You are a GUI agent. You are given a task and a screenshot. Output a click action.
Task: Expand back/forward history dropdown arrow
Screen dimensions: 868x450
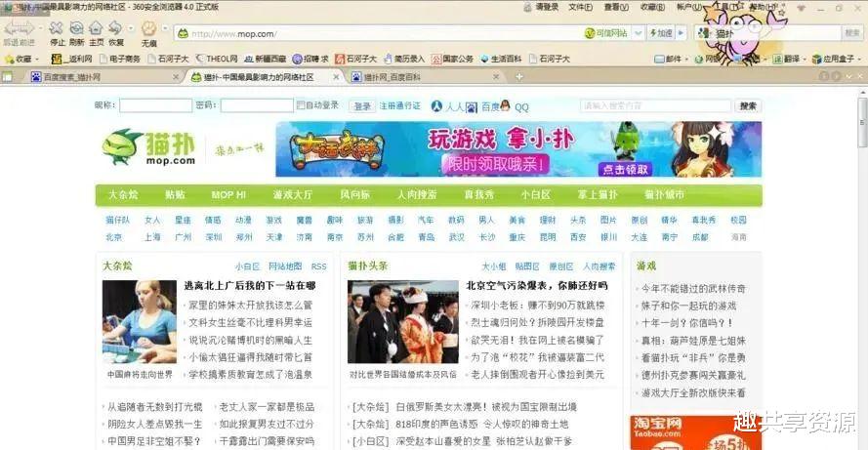(x=40, y=27)
